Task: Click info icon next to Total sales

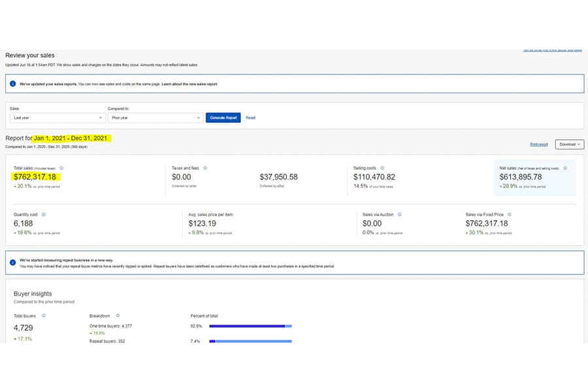Action: [61, 168]
